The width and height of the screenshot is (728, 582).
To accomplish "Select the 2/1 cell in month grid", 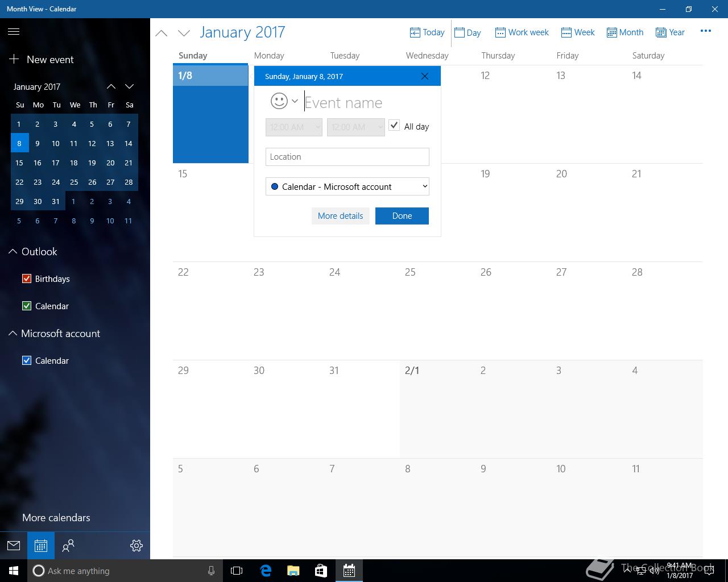I will click(x=437, y=409).
